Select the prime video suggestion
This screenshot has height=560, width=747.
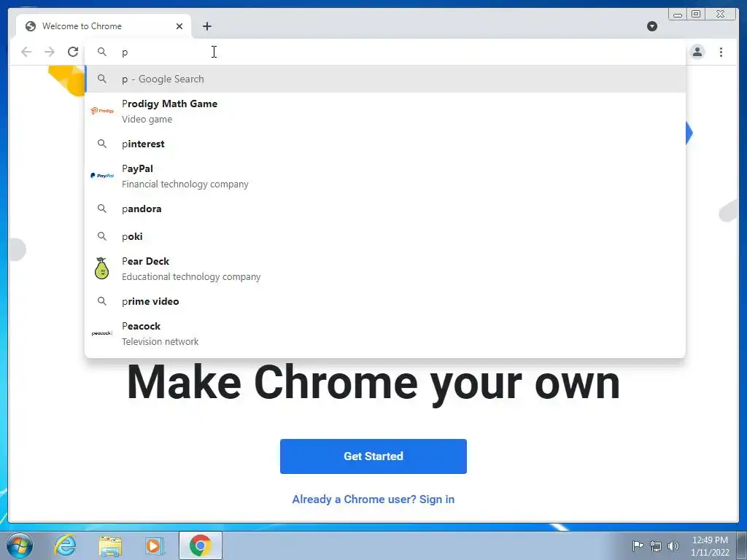coord(385,301)
